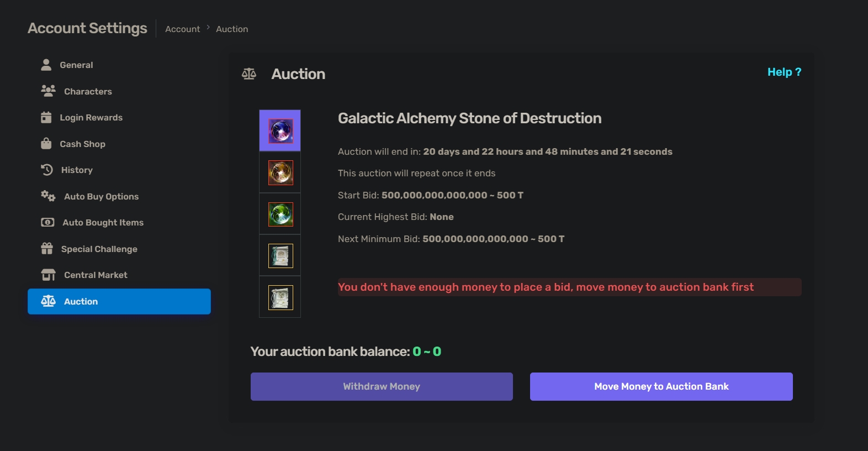The image size is (868, 451).
Task: Go to Account breadcrumb link
Action: point(182,29)
